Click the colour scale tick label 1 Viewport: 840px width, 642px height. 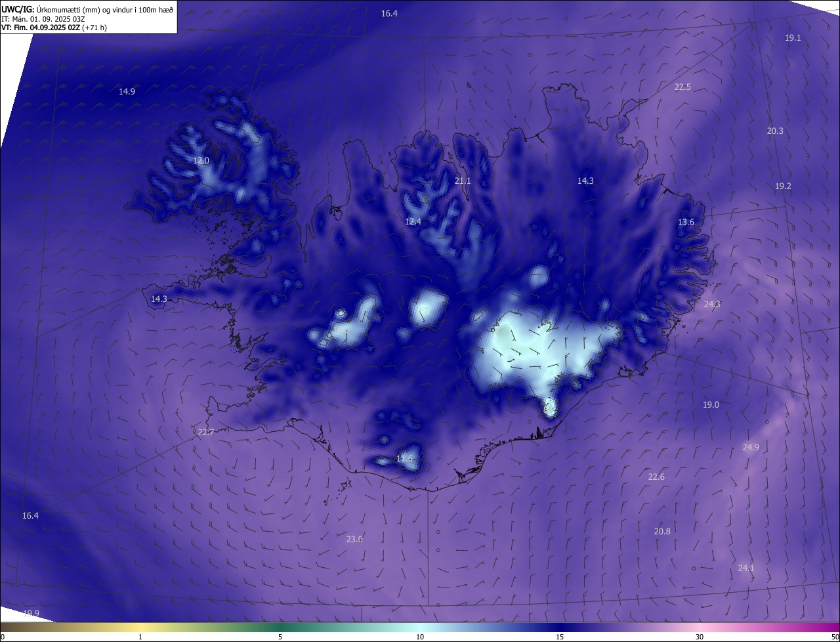click(x=140, y=637)
